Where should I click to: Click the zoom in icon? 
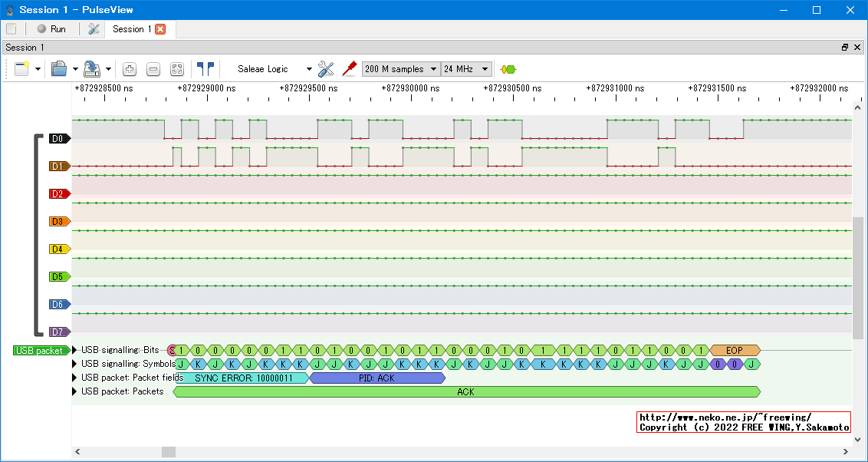click(x=130, y=69)
